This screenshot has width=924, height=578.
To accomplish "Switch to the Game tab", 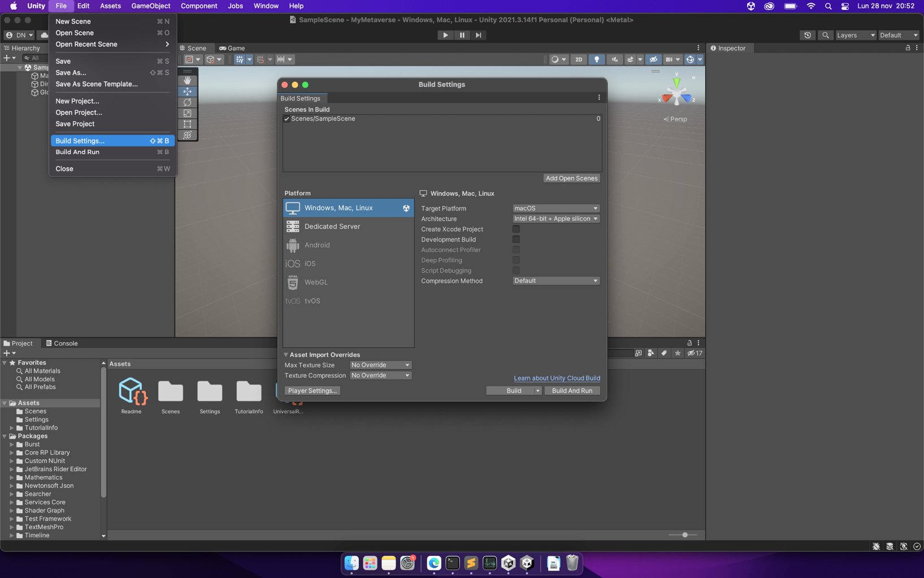I will pos(232,48).
